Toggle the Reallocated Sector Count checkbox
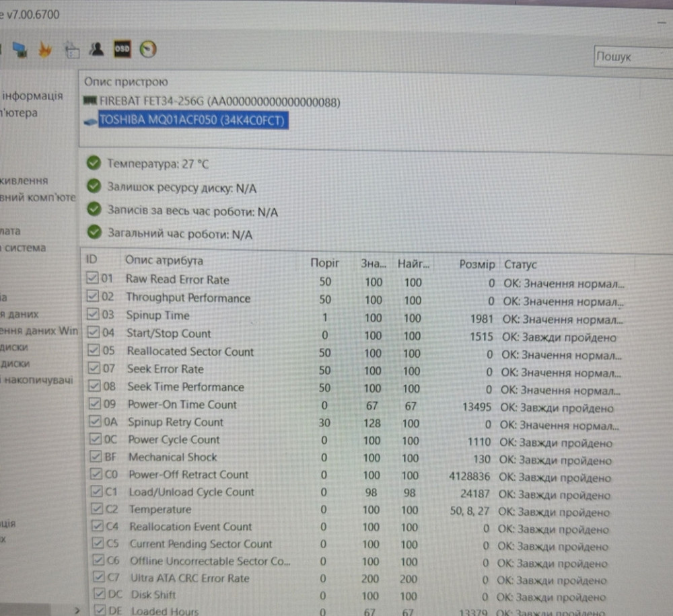This screenshot has height=616, width=673. point(93,351)
